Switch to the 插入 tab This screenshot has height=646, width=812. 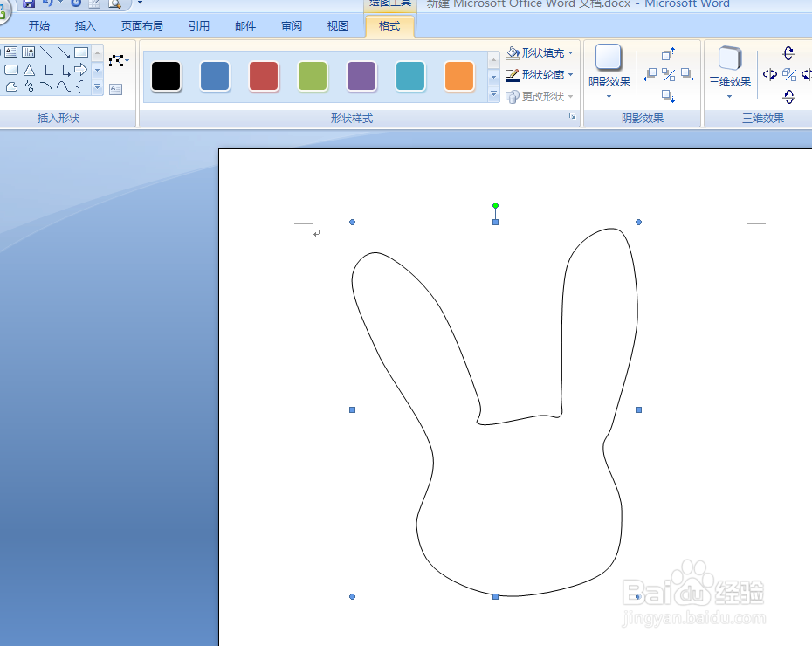86,26
